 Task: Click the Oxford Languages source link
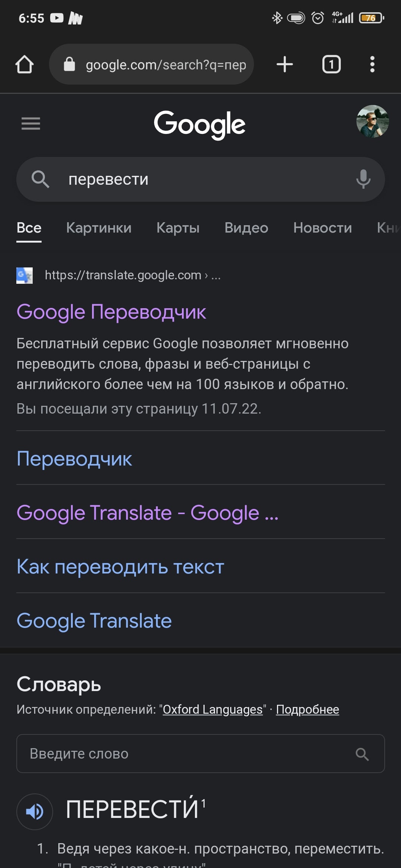click(212, 709)
